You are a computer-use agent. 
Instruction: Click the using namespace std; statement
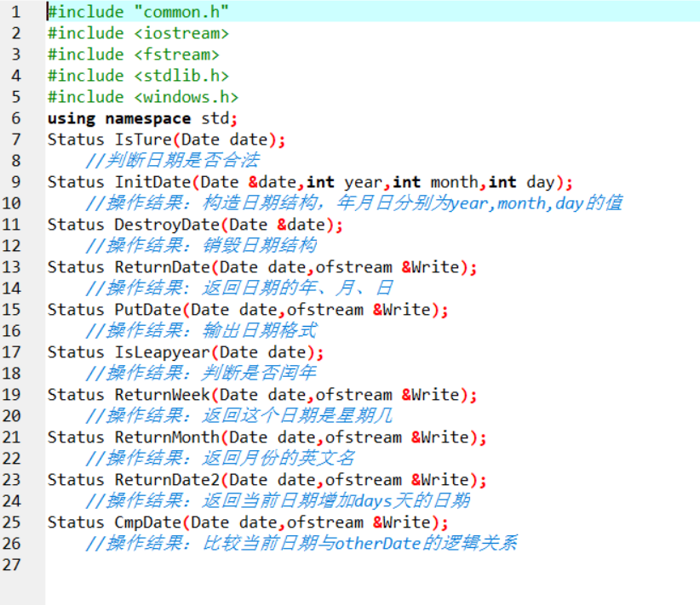tap(142, 118)
